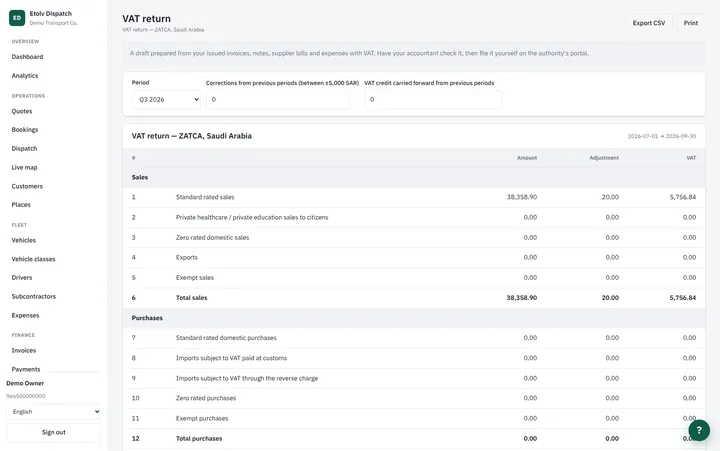Click the 20.00 adjustment in Standard rated sales
The image size is (720, 451).
[610, 197]
